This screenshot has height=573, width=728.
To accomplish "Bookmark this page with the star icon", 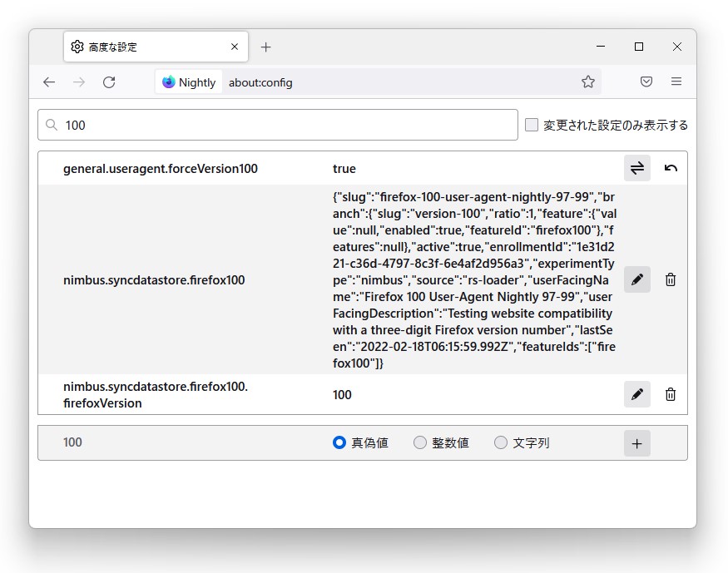I will coord(588,82).
